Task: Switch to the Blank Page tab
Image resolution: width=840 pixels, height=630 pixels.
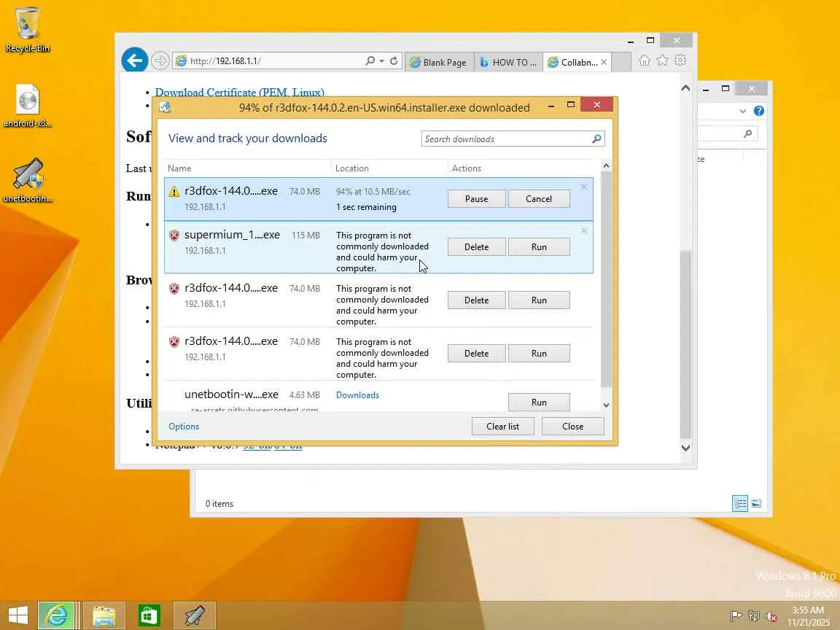Action: 439,62
